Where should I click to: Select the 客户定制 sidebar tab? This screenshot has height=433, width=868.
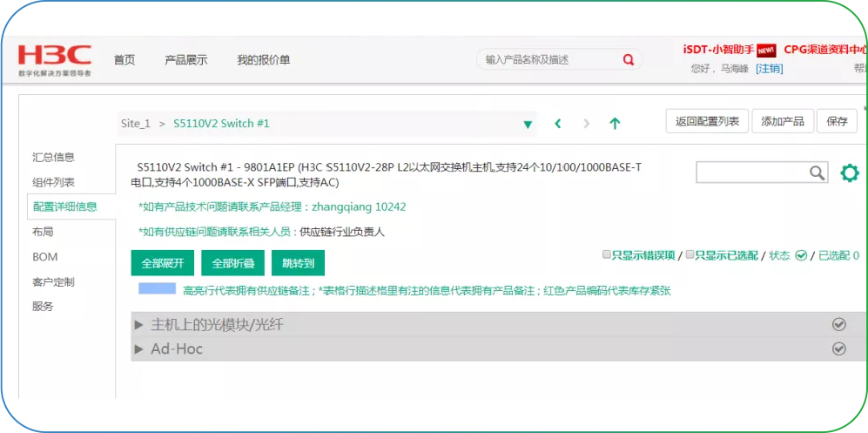(x=53, y=281)
